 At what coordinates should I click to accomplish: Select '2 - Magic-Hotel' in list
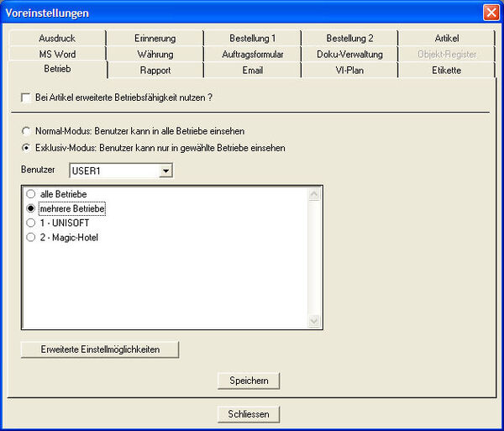tap(31, 238)
